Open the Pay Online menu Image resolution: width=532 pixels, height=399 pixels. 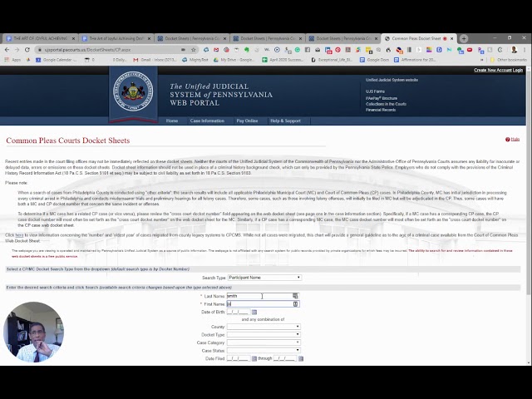click(247, 121)
